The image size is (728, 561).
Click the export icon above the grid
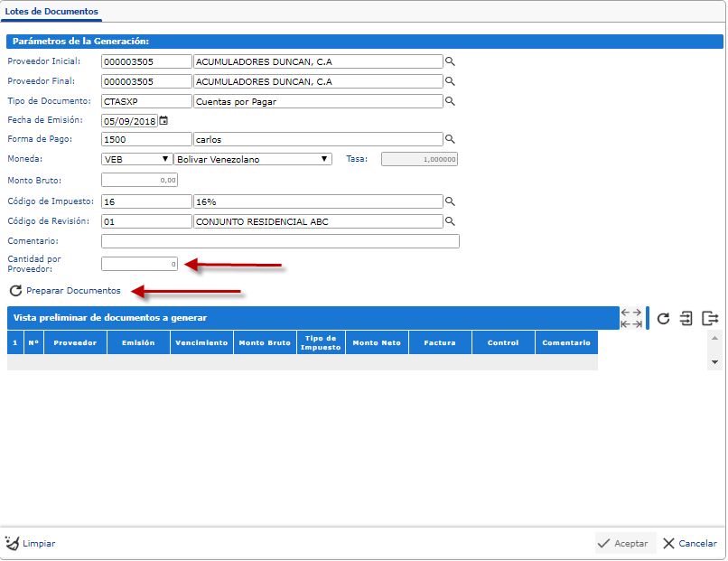[710, 318]
